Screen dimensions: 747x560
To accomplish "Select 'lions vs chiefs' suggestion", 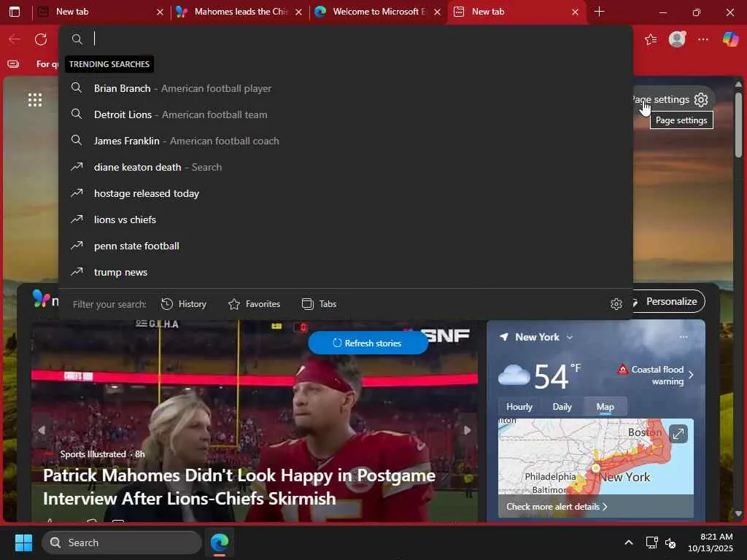I will coord(346,219).
